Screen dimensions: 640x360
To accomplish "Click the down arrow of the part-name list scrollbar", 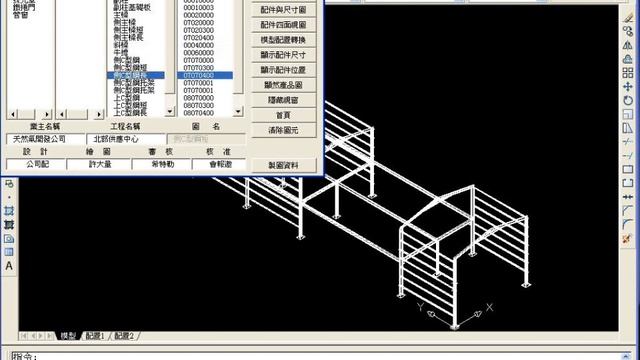I will coord(170,111).
